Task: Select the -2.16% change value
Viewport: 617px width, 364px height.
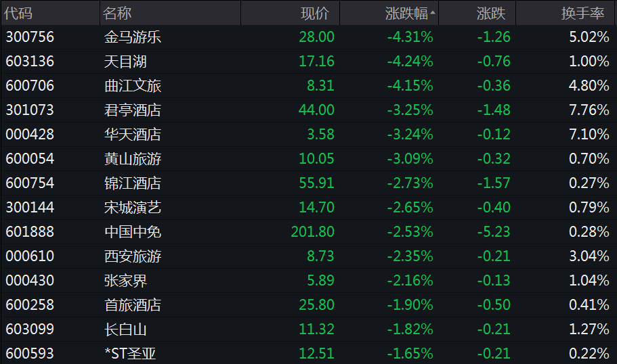Action: pyautogui.click(x=410, y=281)
